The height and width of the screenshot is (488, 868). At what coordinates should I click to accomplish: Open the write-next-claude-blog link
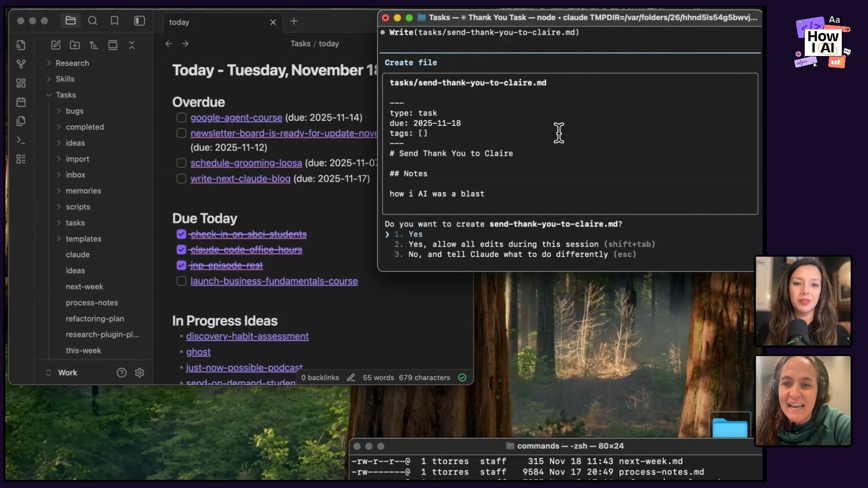coord(240,178)
